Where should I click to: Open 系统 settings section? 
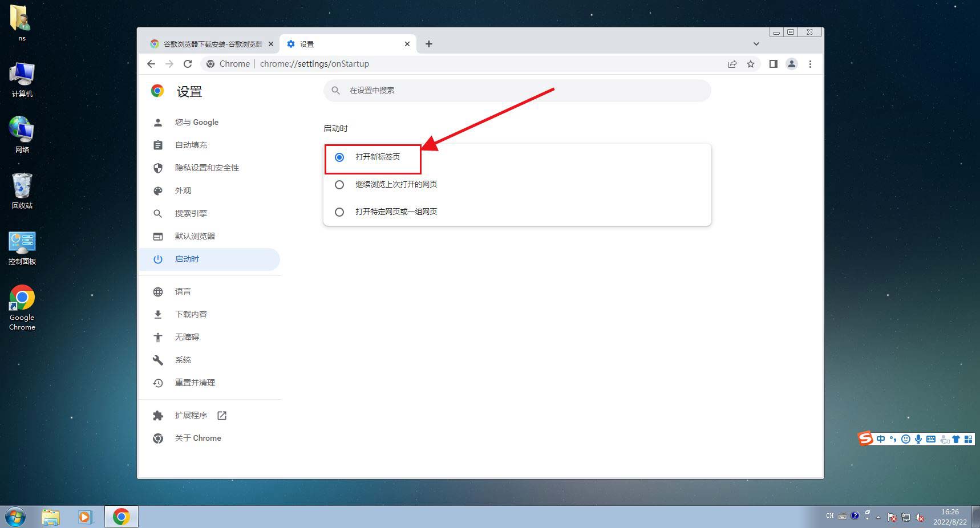tap(209, 360)
